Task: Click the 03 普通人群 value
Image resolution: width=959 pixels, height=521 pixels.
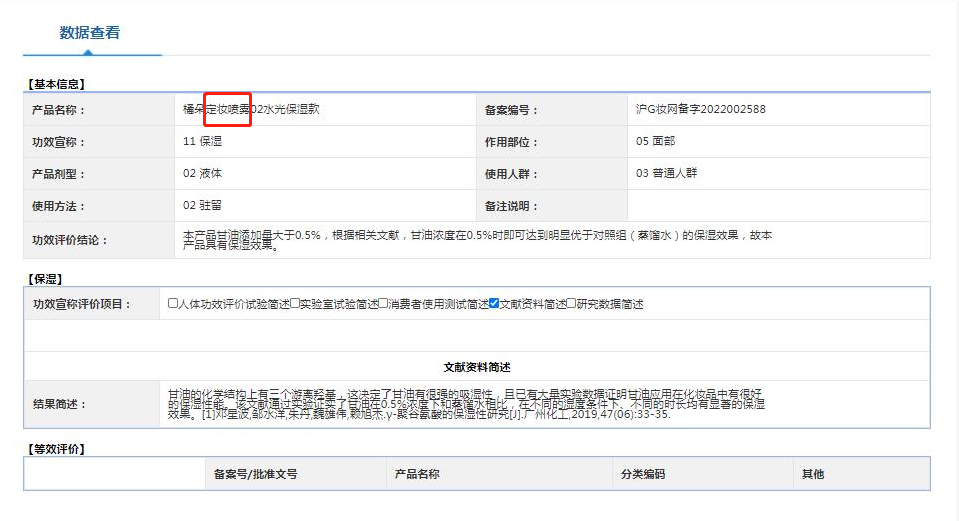Action: pos(666,173)
